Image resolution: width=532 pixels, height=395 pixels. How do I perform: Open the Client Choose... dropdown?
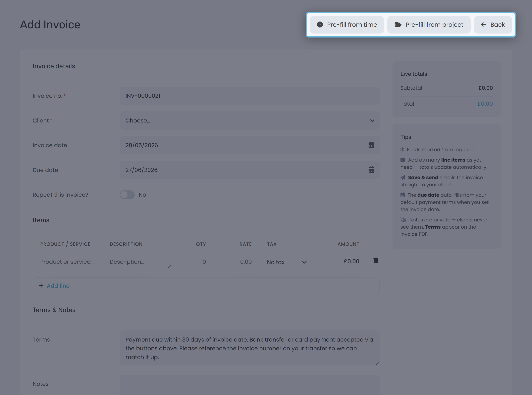(249, 120)
